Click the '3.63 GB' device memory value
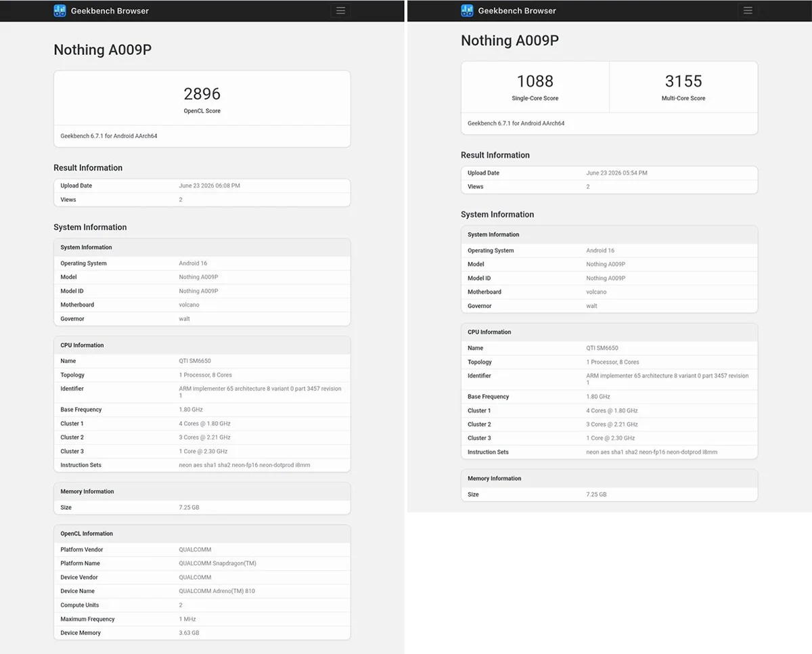The height and width of the screenshot is (654, 812). pyautogui.click(x=189, y=633)
